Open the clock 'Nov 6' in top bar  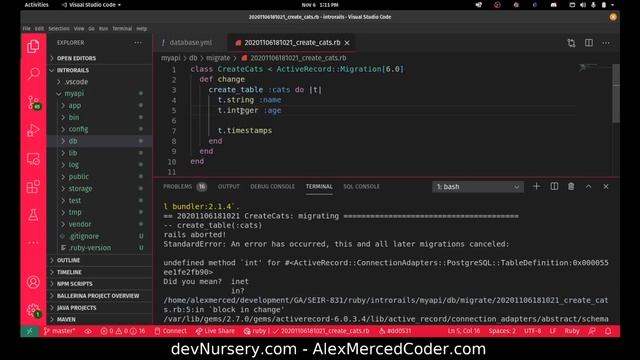(320, 5)
